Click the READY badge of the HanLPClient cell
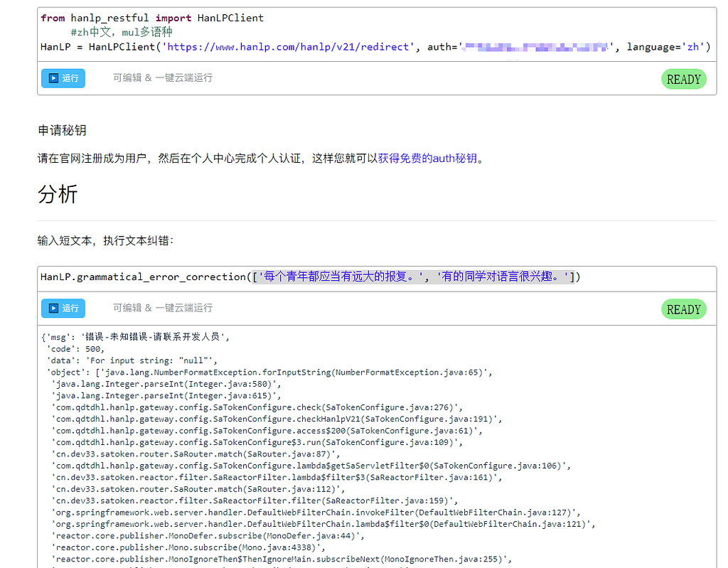 683,80
